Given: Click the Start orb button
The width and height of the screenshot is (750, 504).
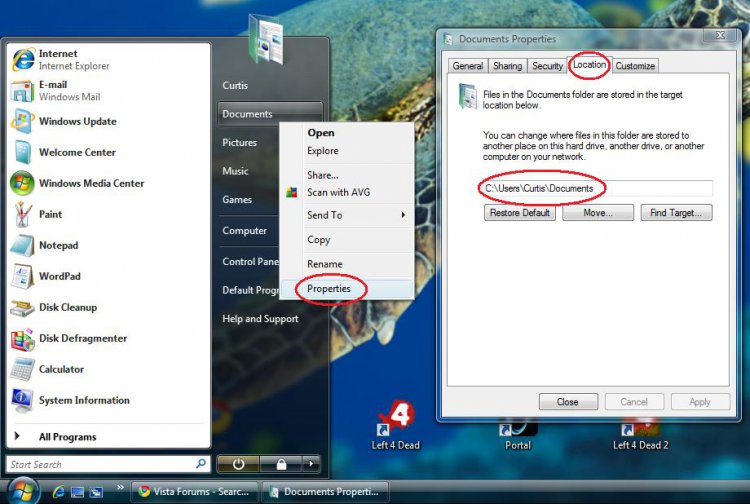Looking at the screenshot, I should pyautogui.click(x=22, y=492).
